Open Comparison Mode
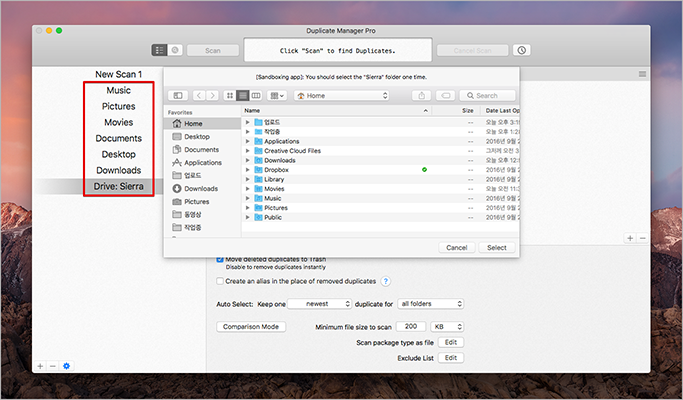The image size is (683, 400). tap(251, 327)
